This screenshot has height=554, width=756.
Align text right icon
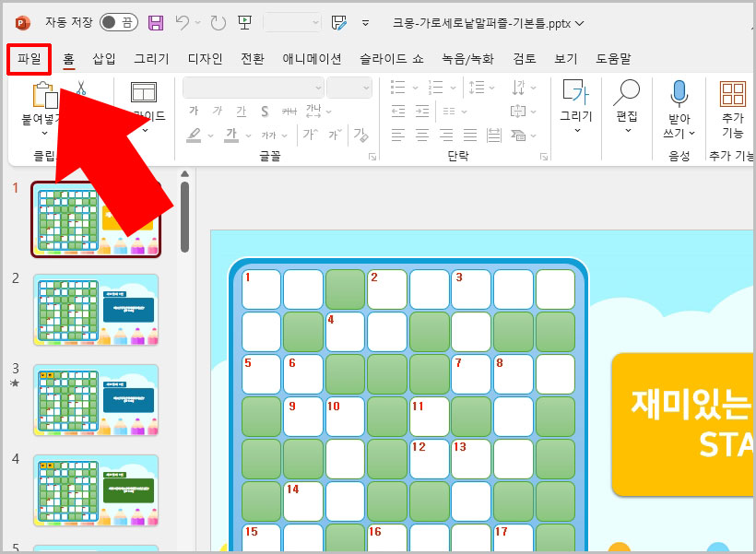[x=446, y=135]
